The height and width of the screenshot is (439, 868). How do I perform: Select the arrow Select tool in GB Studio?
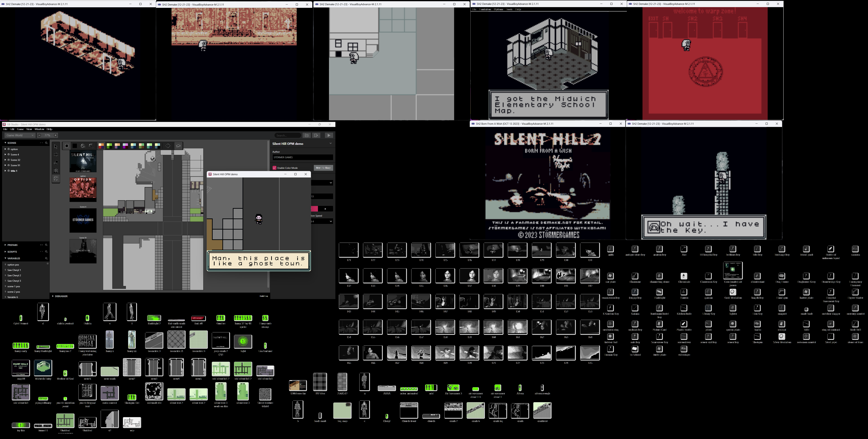click(56, 146)
